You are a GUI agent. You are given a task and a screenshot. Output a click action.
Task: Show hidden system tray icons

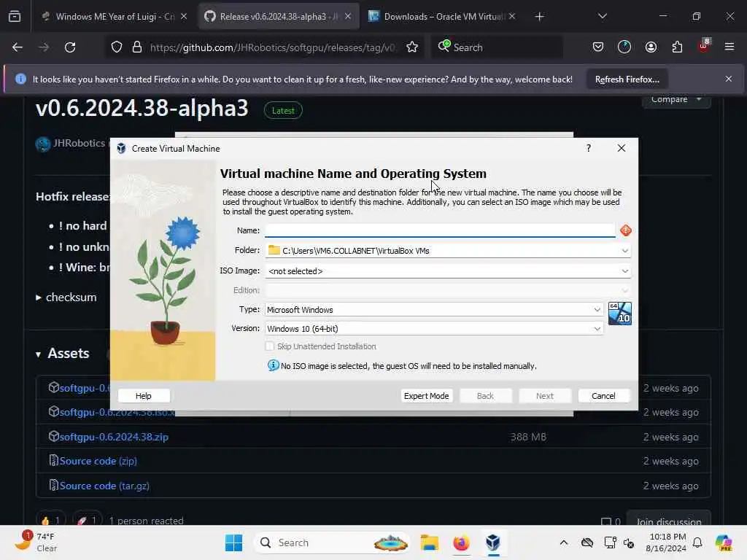click(x=564, y=542)
